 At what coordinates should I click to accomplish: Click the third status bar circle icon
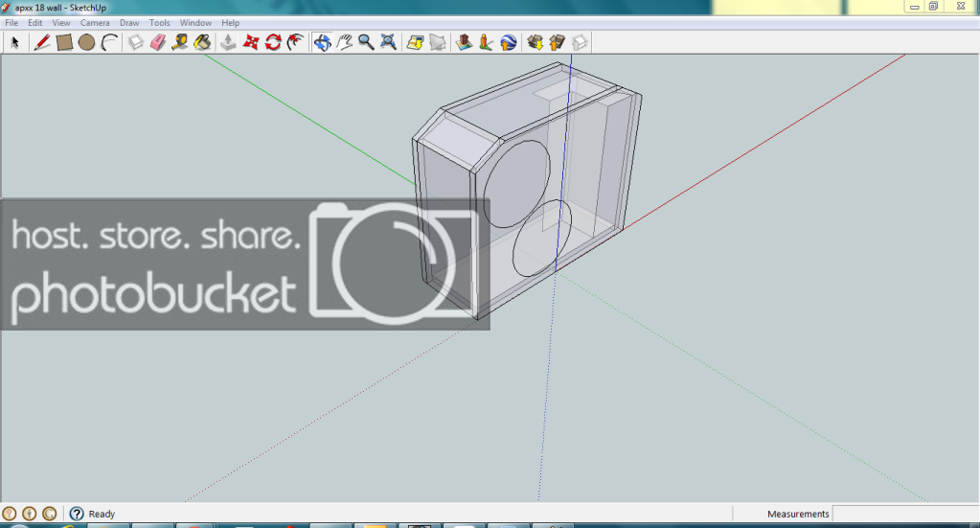click(50, 514)
